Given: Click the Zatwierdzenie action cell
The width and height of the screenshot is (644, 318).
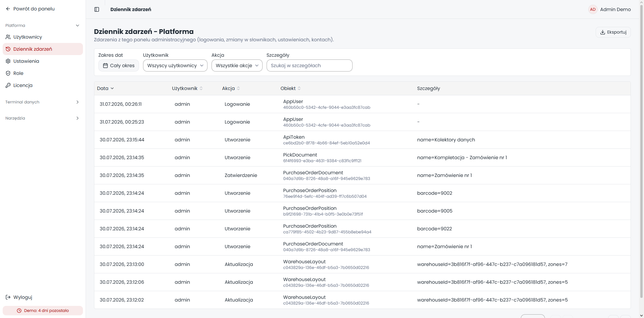Looking at the screenshot, I should pyautogui.click(x=241, y=175).
